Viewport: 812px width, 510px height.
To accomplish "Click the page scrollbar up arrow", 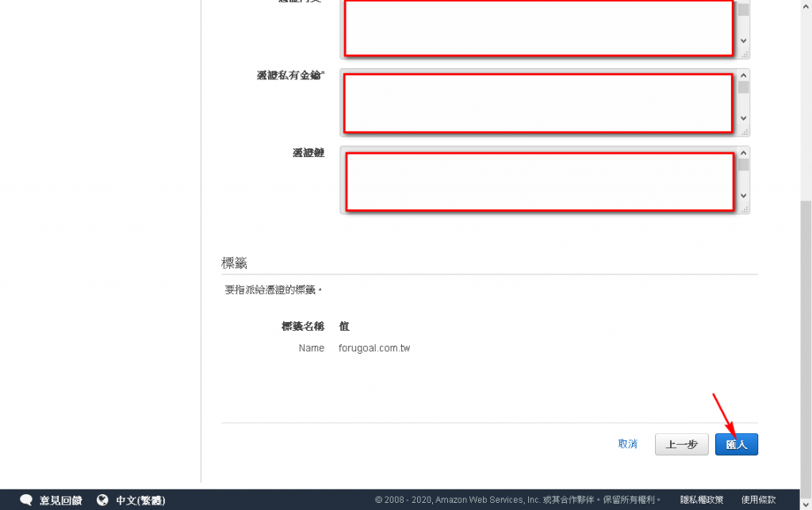I will click(x=806, y=6).
